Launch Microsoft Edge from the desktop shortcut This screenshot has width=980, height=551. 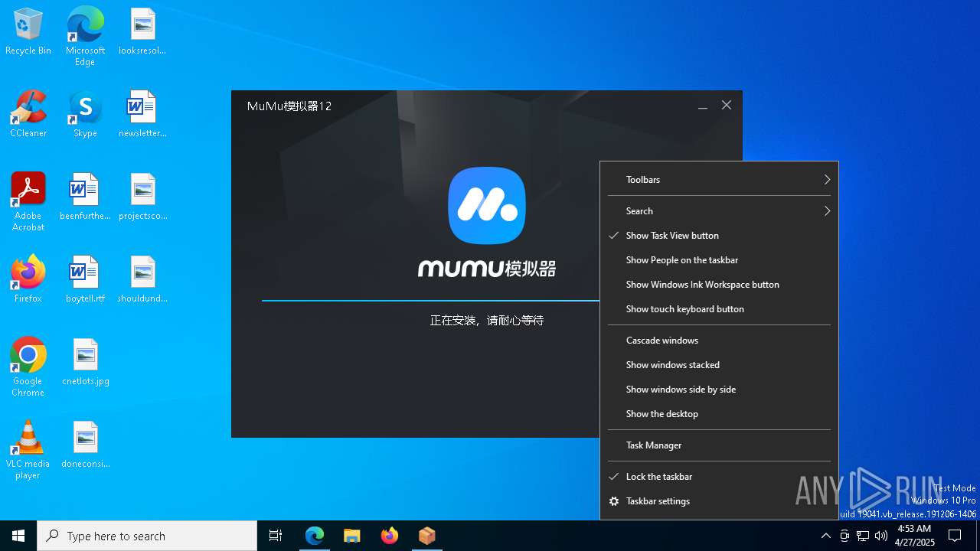click(85, 36)
